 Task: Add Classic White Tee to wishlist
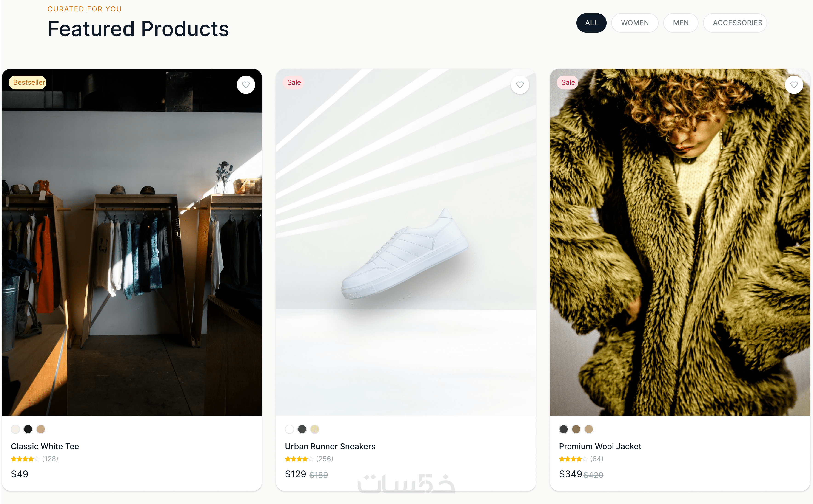[x=246, y=85]
